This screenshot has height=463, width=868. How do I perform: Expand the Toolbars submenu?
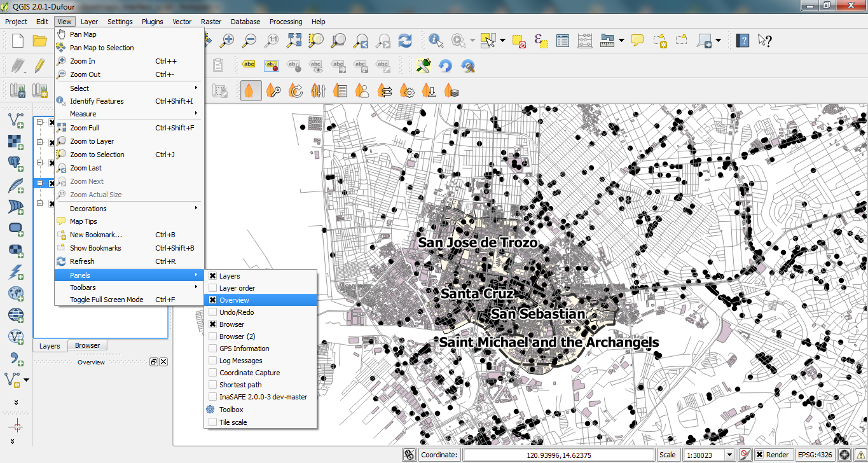click(128, 287)
